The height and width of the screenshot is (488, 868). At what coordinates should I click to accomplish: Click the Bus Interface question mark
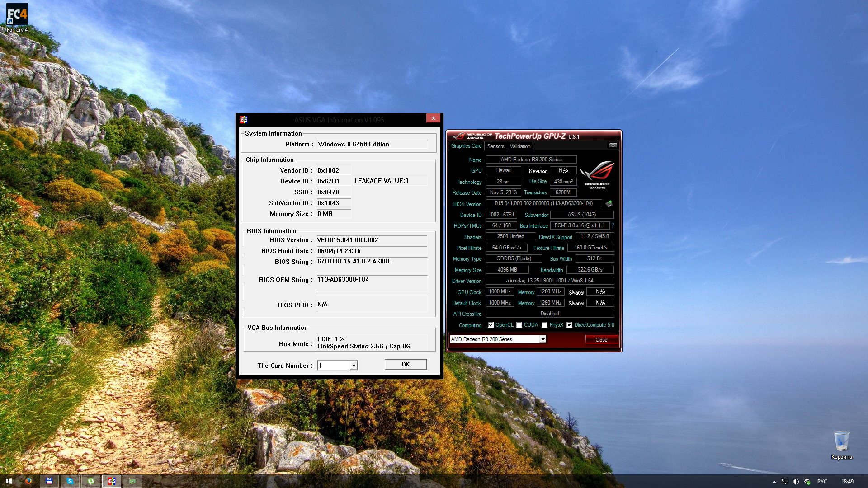613,225
